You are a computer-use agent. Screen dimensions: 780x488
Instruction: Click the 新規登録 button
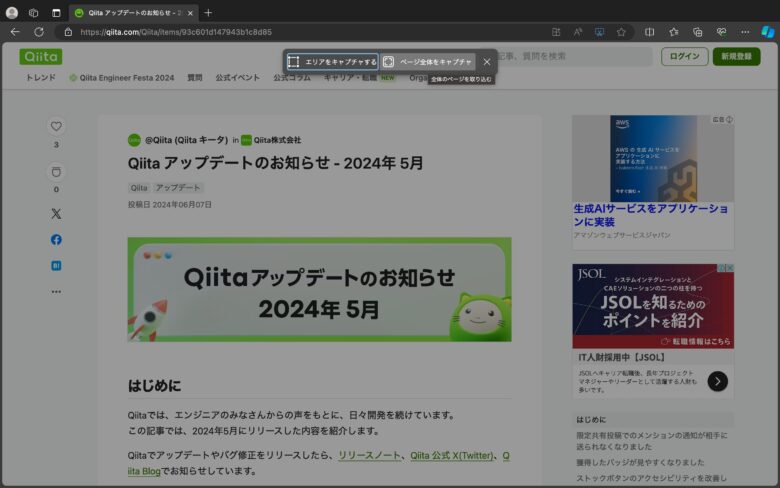pyautogui.click(x=736, y=56)
